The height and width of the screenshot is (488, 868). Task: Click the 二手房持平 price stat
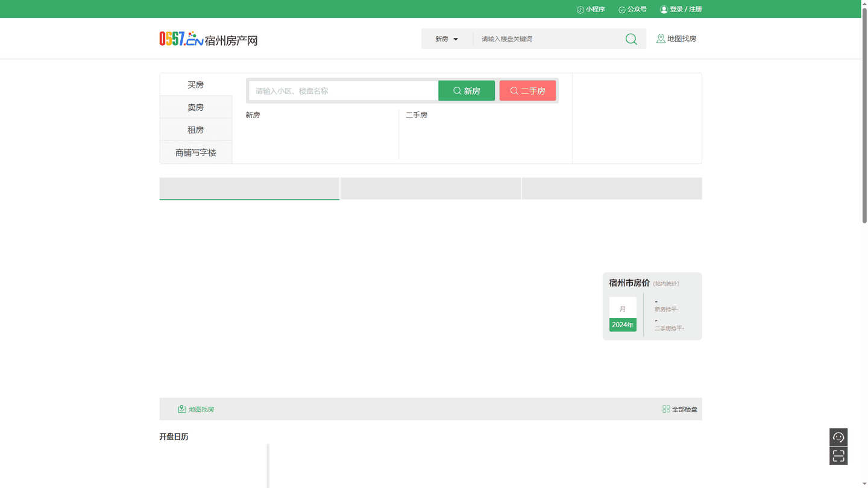pos(669,328)
